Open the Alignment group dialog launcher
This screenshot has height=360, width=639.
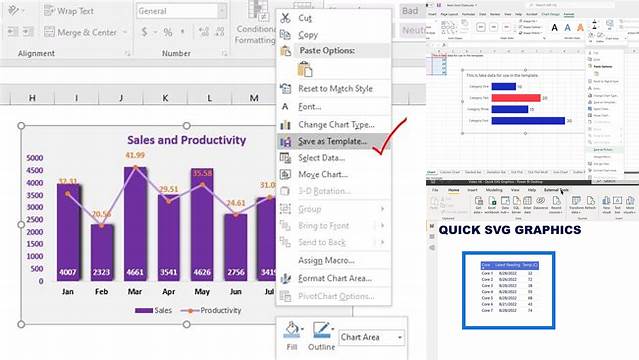click(x=128, y=53)
